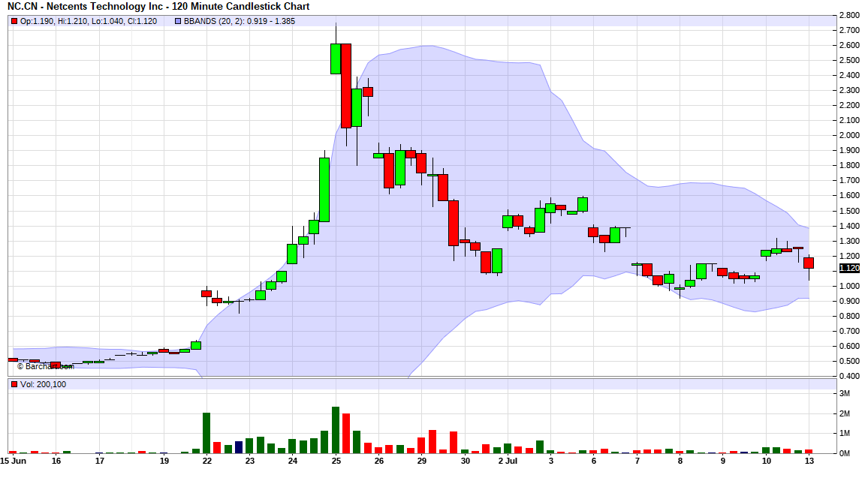Click the '7' date axis label
Image resolution: width=868 pixels, height=484 pixels.
pyautogui.click(x=637, y=461)
